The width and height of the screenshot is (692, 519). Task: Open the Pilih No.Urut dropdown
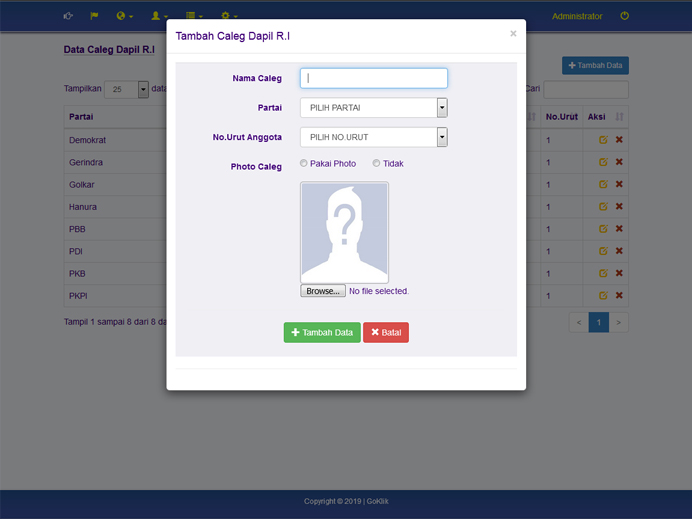click(x=373, y=137)
